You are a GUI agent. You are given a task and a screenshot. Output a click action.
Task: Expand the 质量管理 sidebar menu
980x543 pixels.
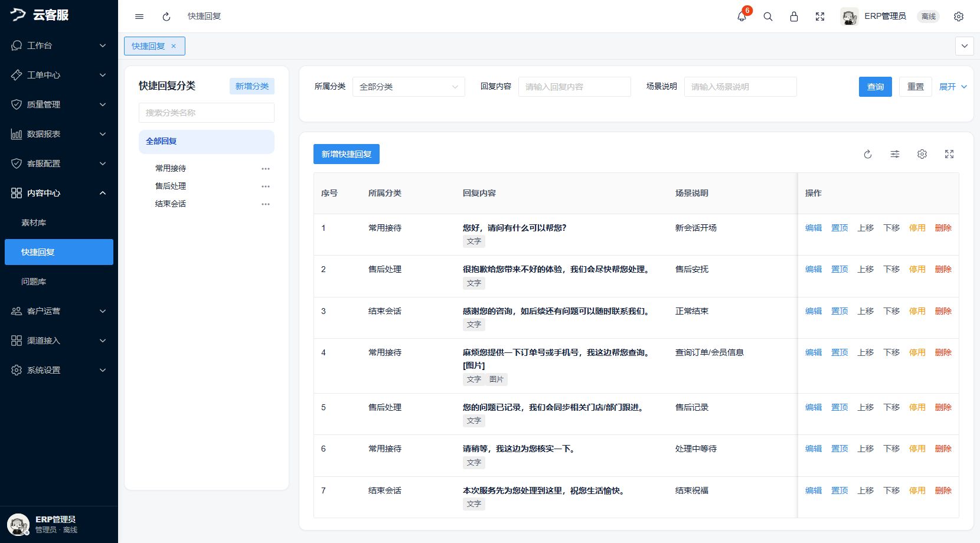[59, 104]
